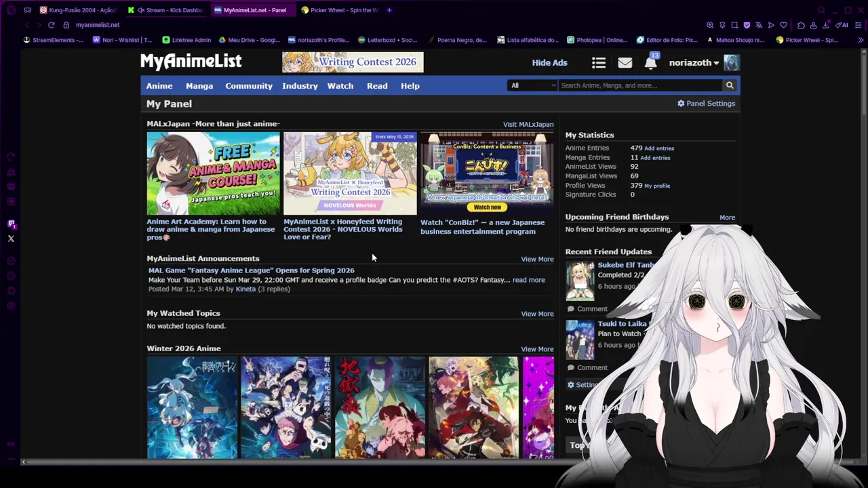
Task: Open the comment icon under Sukebe Elf update
Action: click(571, 309)
